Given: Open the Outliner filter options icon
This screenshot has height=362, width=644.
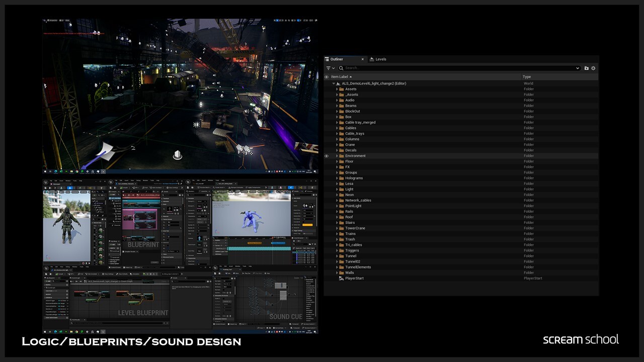Looking at the screenshot, I should pyautogui.click(x=329, y=68).
